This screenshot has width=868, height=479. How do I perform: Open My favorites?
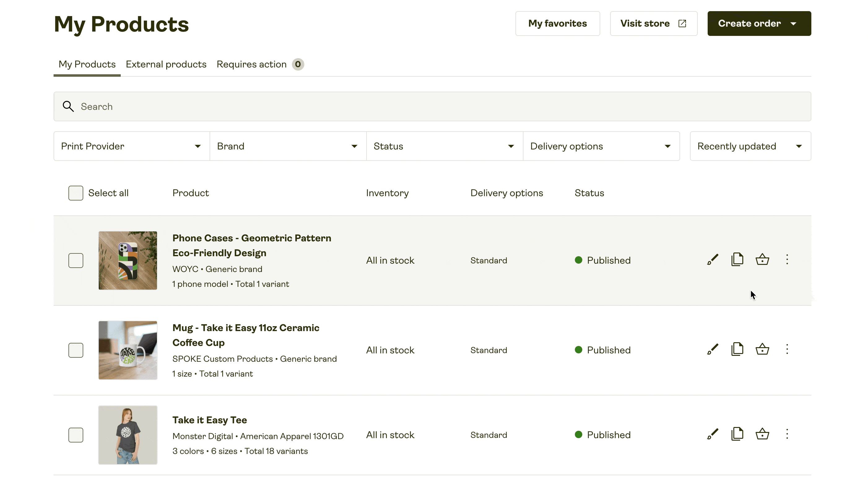(557, 23)
